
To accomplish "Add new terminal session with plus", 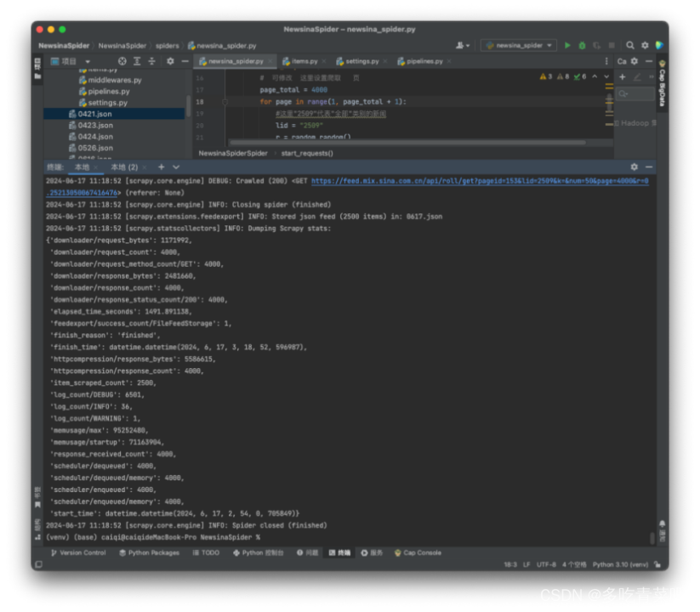I will 161,167.
